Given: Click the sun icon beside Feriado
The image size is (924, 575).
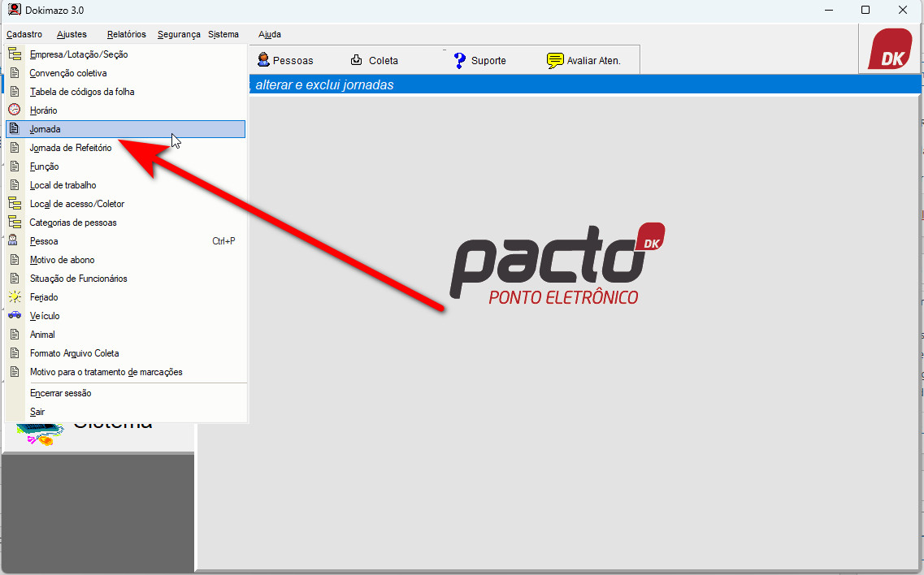Looking at the screenshot, I should [x=14, y=297].
